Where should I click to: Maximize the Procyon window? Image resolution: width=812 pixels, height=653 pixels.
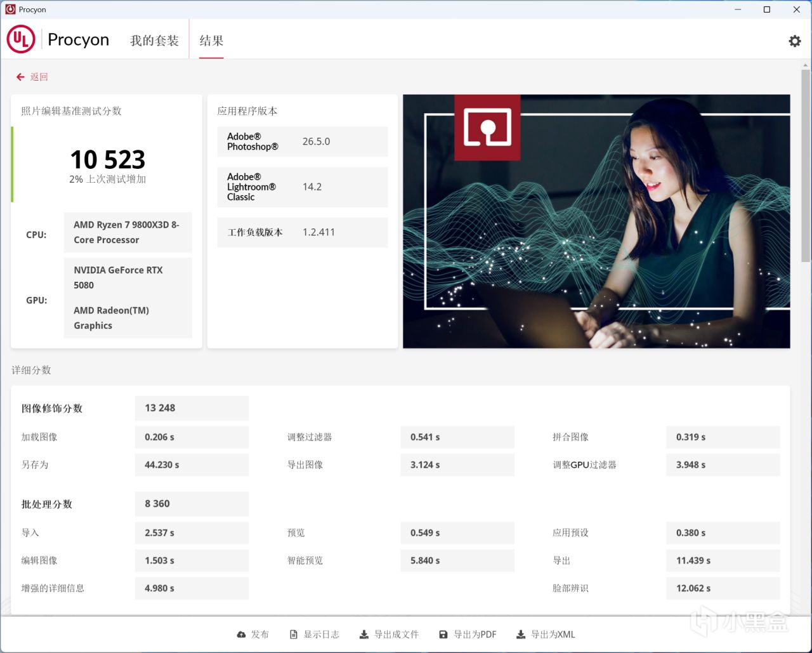767,10
